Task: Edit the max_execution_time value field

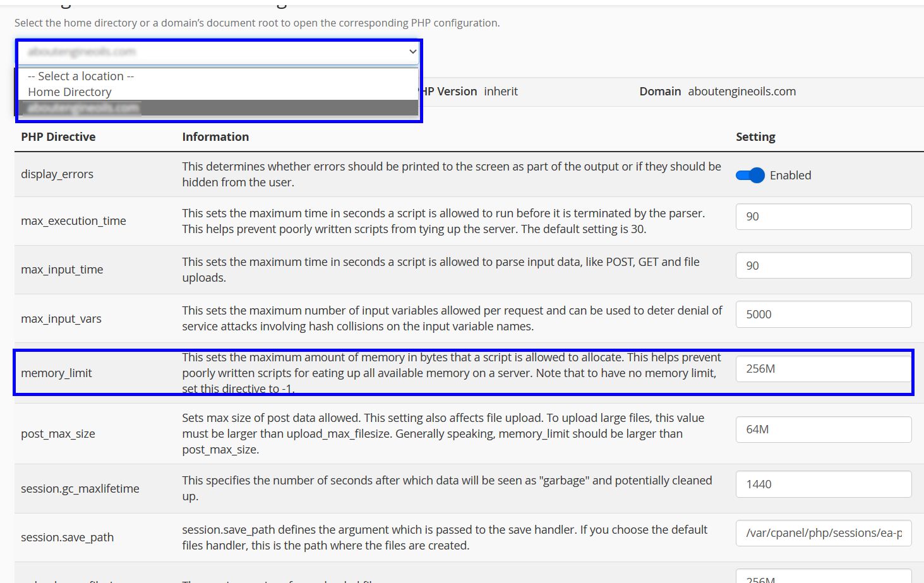Action: 824,217
